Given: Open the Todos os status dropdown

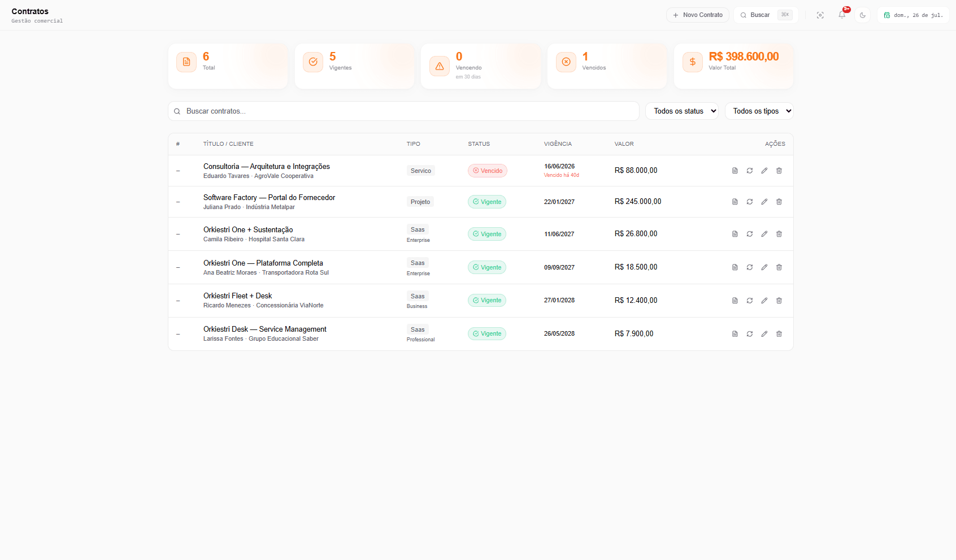Looking at the screenshot, I should click(682, 111).
